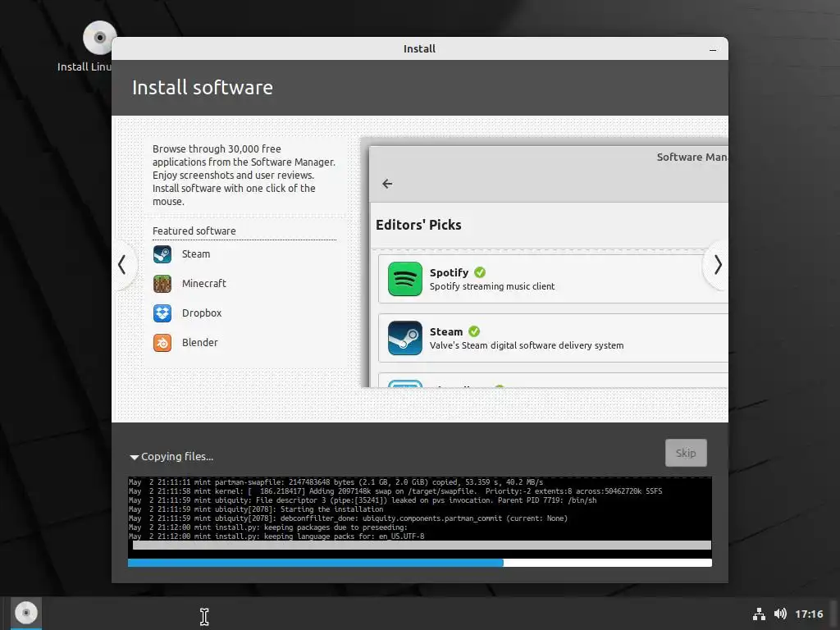Viewport: 840px width, 630px height.
Task: Click the Steam icon in Editors' Picks
Action: [405, 337]
